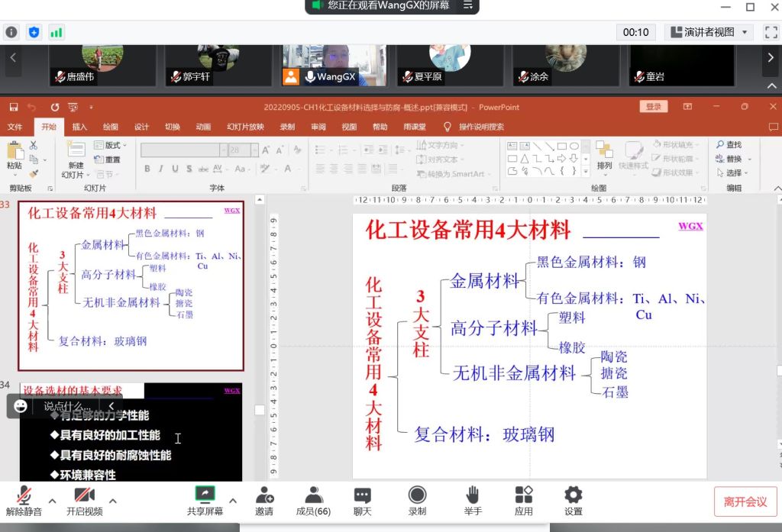This screenshot has width=782, height=532.
Task: Open the 应用 apps icon
Action: 523,501
